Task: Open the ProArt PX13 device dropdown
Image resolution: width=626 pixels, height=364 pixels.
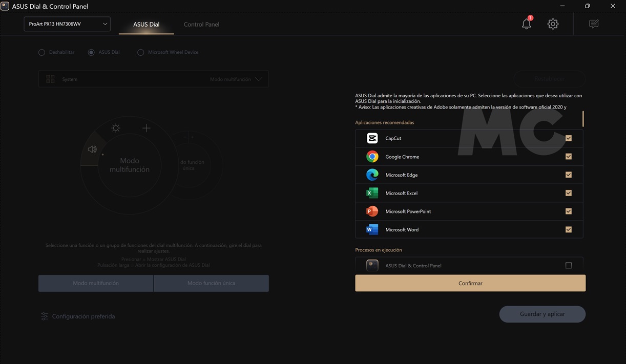Action: pos(67,24)
